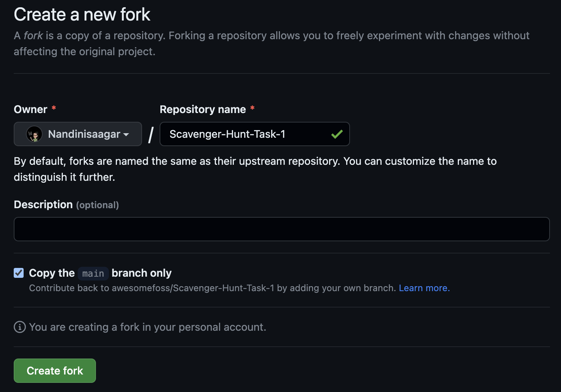Click the green checkmark beside repository name
Screen dimensions: 561x392
click(x=337, y=134)
